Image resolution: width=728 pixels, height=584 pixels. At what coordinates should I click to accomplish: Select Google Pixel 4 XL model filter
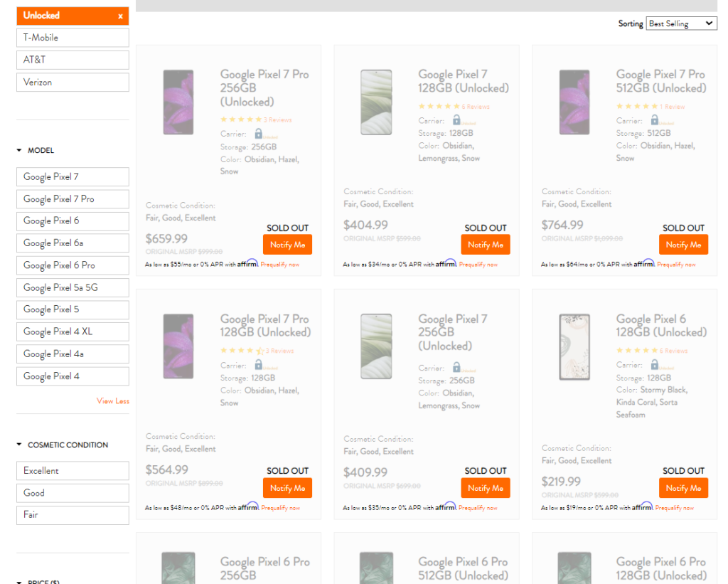[x=73, y=331]
